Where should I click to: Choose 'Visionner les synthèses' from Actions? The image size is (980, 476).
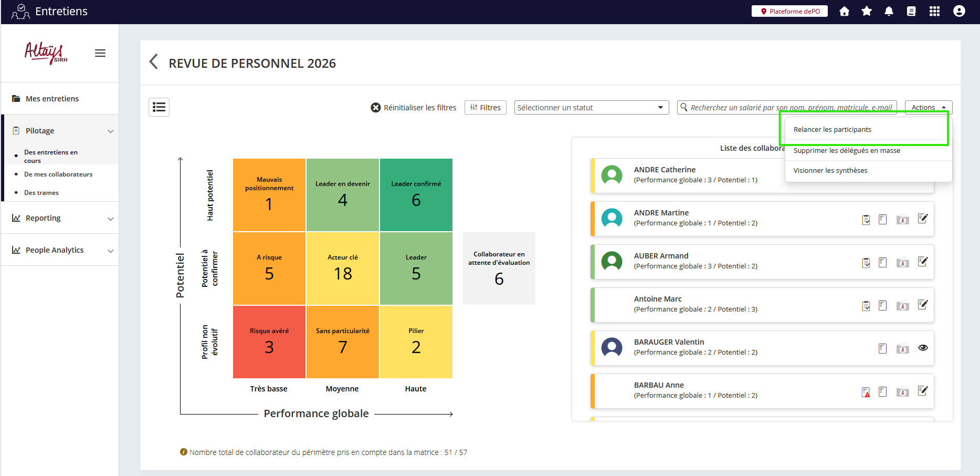coord(830,171)
